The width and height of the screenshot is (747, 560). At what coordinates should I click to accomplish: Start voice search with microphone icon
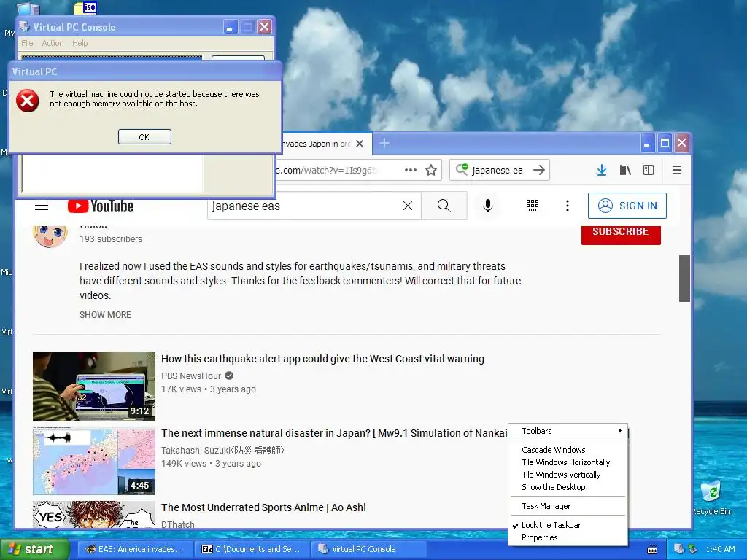click(x=488, y=206)
